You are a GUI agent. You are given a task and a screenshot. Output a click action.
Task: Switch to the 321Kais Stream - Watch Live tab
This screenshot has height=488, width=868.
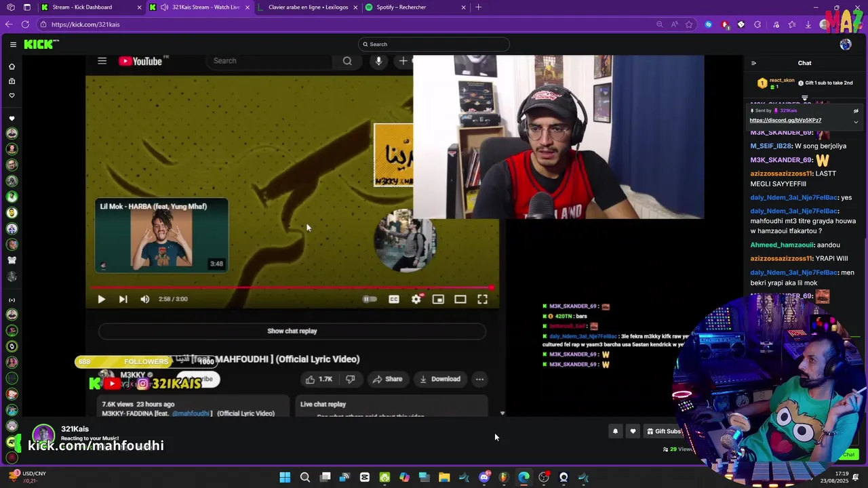(201, 7)
